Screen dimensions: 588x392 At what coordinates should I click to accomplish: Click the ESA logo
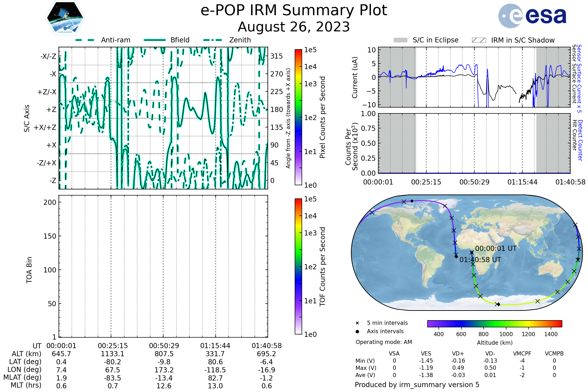[x=532, y=16]
